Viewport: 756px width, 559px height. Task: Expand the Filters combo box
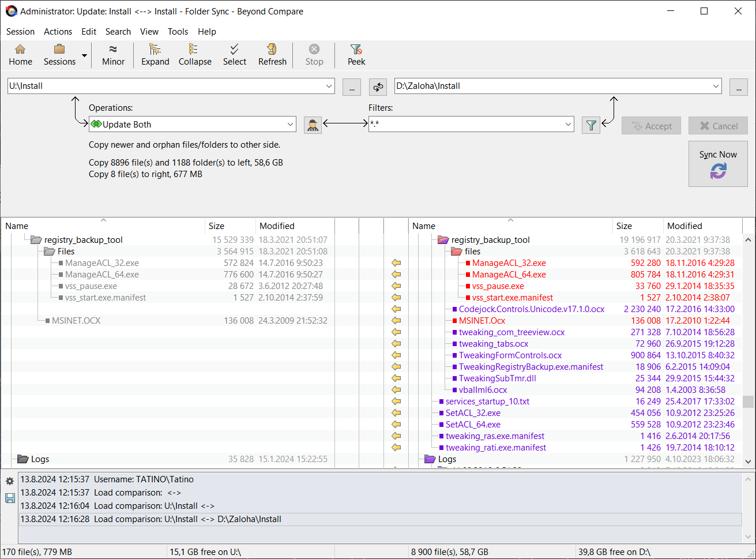(x=568, y=125)
